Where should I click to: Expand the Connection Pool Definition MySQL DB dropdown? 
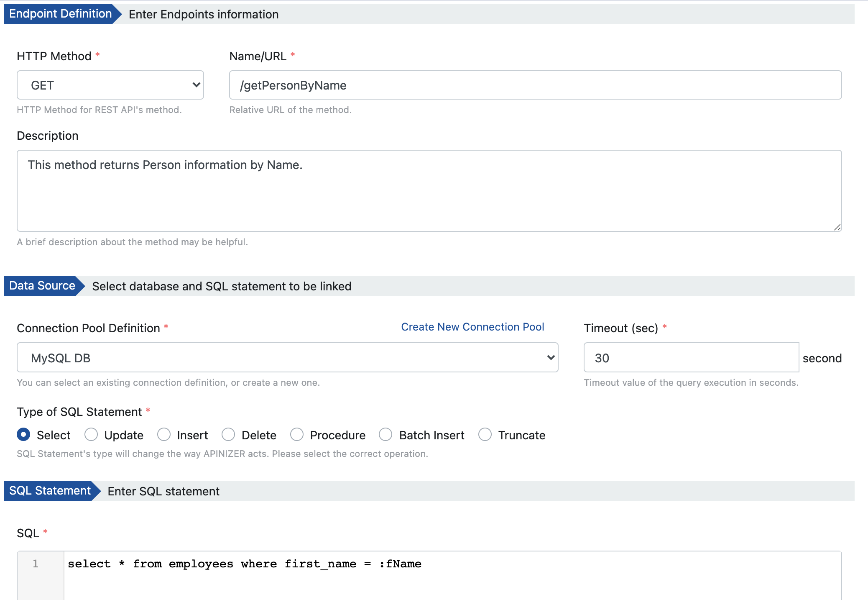(x=287, y=358)
